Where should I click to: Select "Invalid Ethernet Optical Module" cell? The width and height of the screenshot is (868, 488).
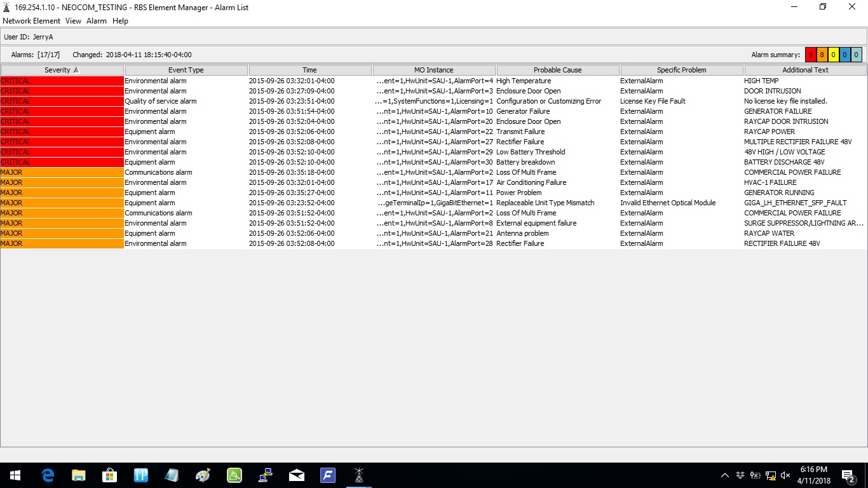(681, 203)
